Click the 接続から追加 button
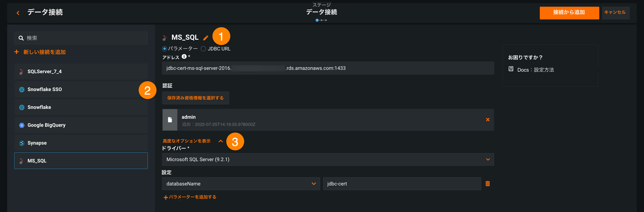This screenshot has width=644, height=212. tap(569, 12)
